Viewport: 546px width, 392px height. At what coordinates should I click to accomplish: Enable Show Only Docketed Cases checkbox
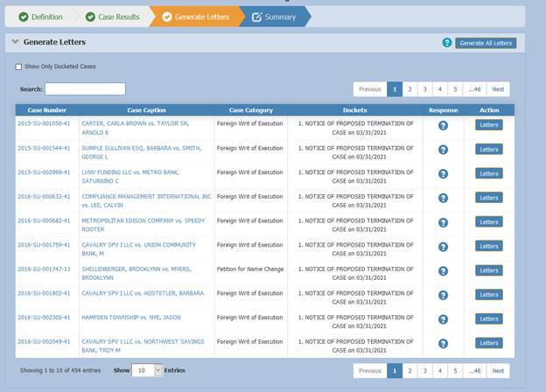tap(18, 66)
